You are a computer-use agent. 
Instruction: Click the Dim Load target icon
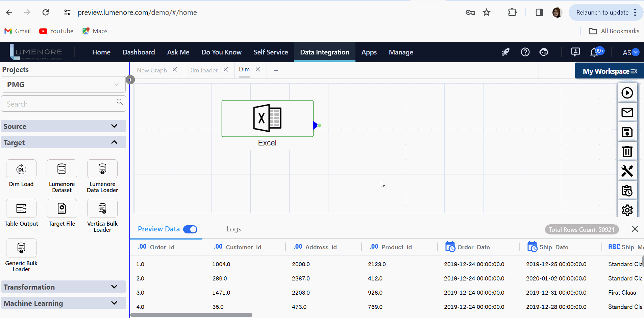[21, 169]
